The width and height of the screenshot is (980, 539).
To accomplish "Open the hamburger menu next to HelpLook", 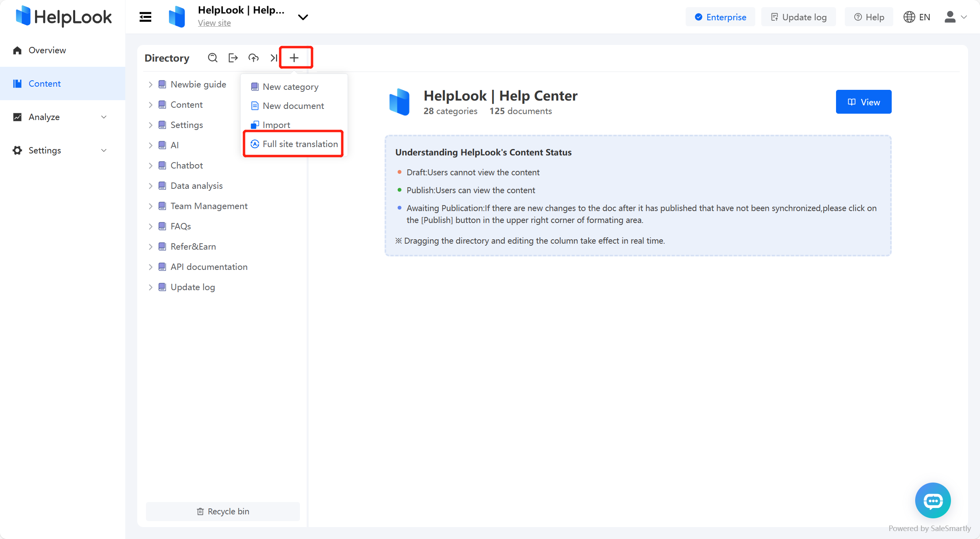I will (x=145, y=17).
